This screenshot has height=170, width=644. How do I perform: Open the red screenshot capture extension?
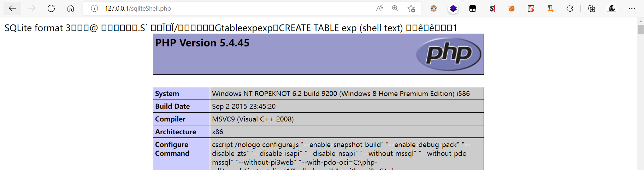tap(531, 8)
